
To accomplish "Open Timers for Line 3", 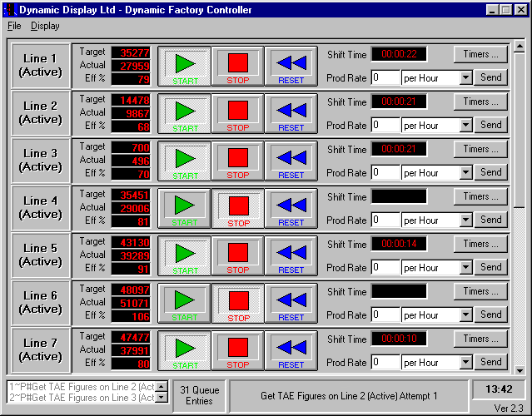I will click(x=480, y=149).
